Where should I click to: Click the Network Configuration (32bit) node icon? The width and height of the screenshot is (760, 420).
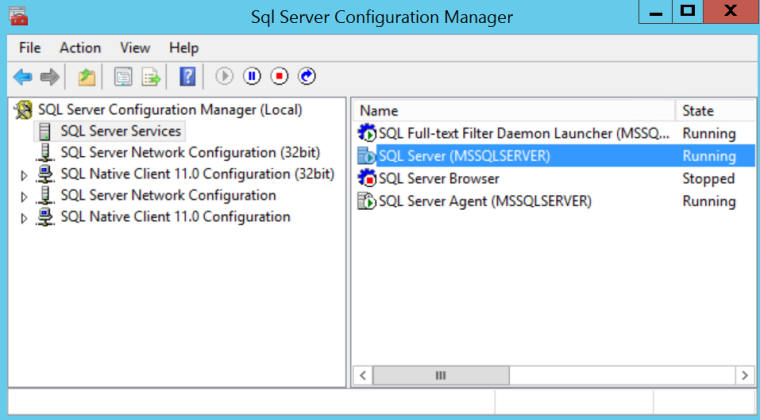(45, 153)
